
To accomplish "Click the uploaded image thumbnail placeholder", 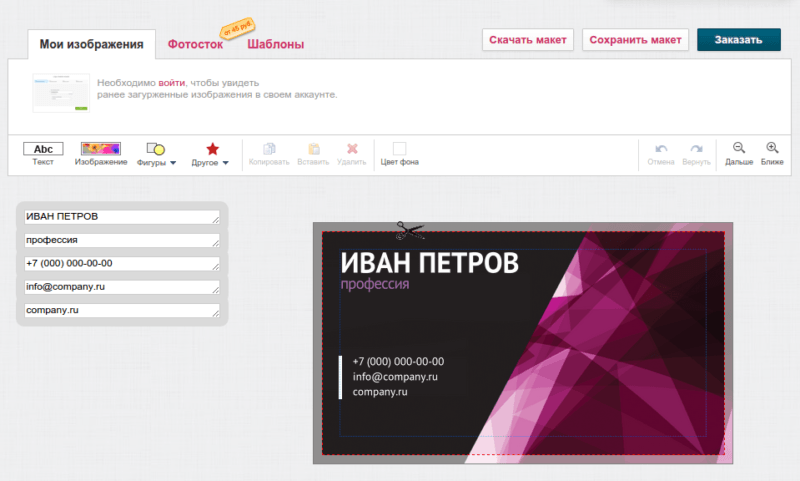I will pyautogui.click(x=61, y=93).
